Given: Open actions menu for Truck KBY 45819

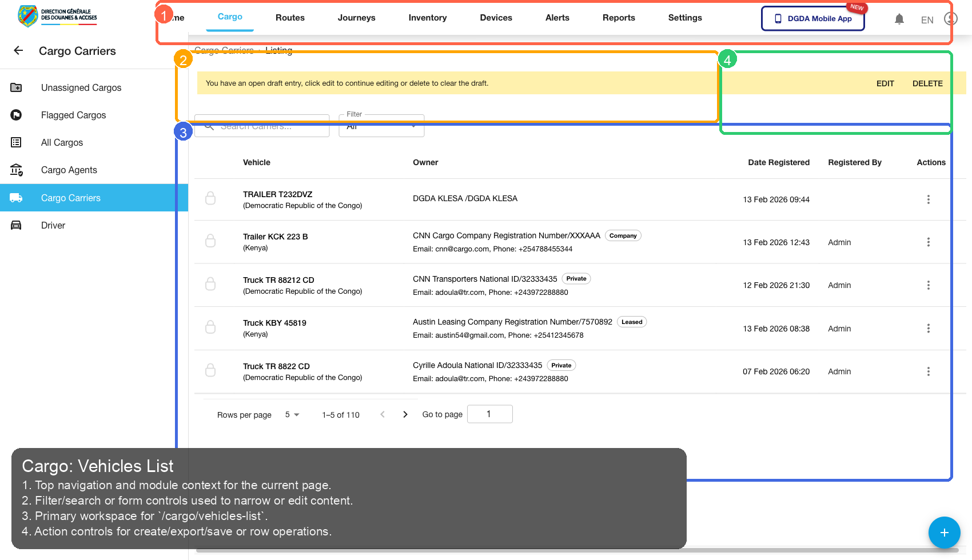Looking at the screenshot, I should tap(928, 329).
